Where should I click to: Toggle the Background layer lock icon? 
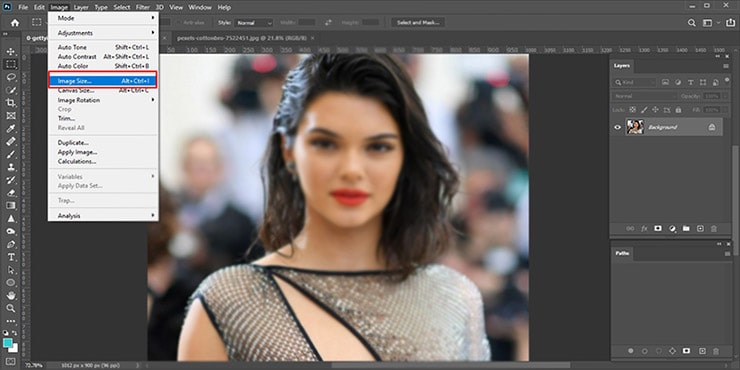pos(712,127)
